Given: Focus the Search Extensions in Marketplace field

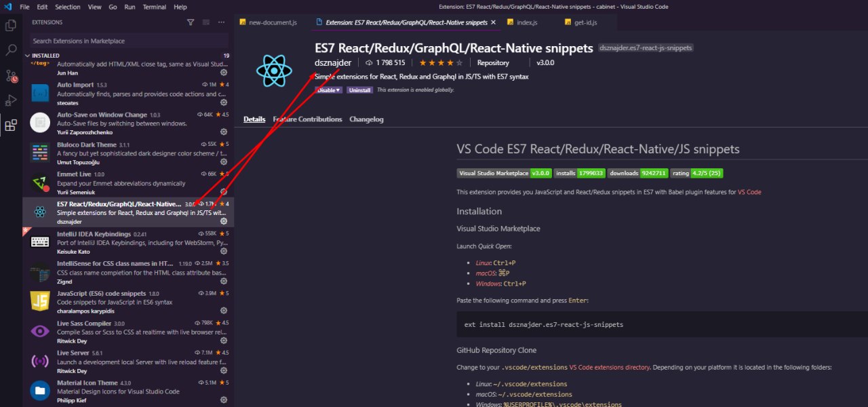Looking at the screenshot, I should pyautogui.click(x=127, y=41).
